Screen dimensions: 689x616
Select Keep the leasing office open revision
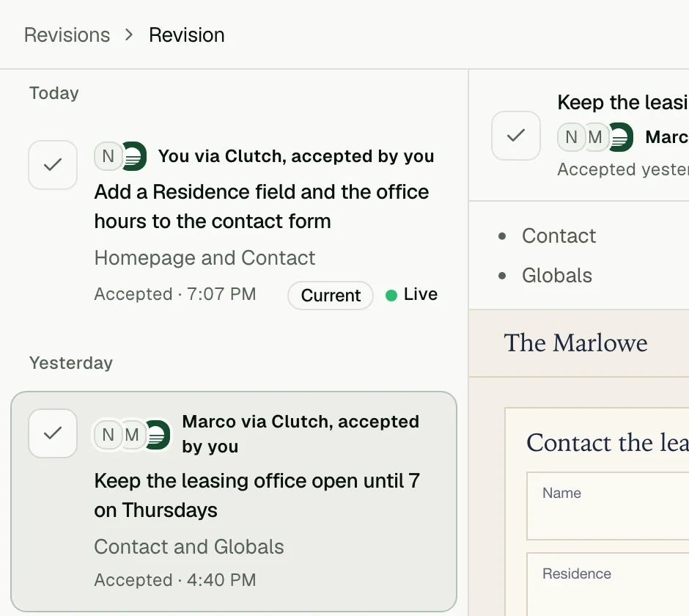234,502
